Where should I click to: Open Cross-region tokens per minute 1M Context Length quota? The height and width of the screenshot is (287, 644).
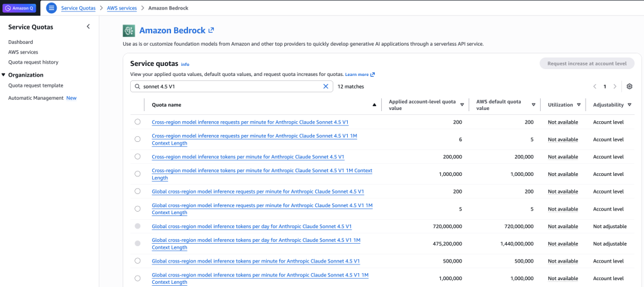click(262, 174)
